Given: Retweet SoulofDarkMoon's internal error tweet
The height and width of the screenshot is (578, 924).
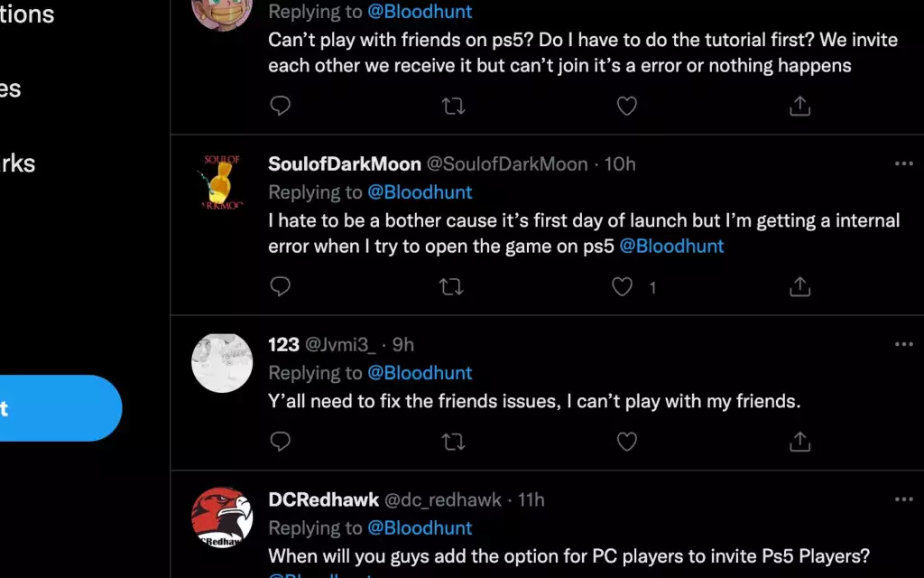Looking at the screenshot, I should (x=452, y=286).
